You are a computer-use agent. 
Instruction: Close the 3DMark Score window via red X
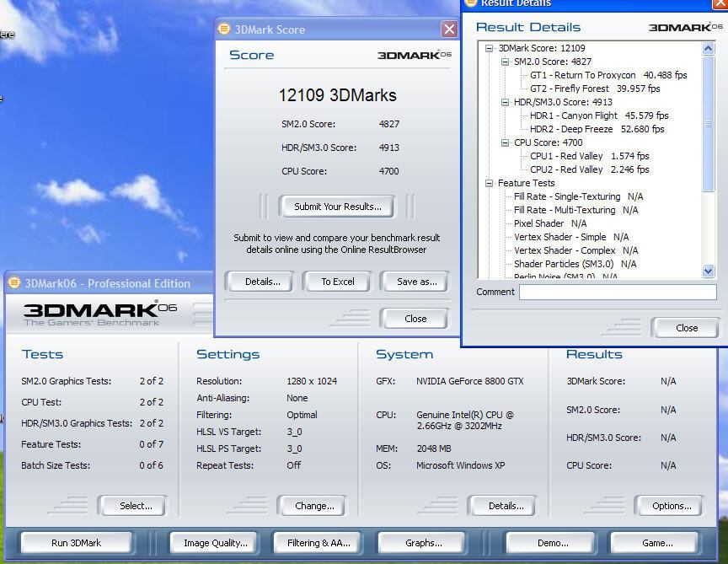click(449, 30)
